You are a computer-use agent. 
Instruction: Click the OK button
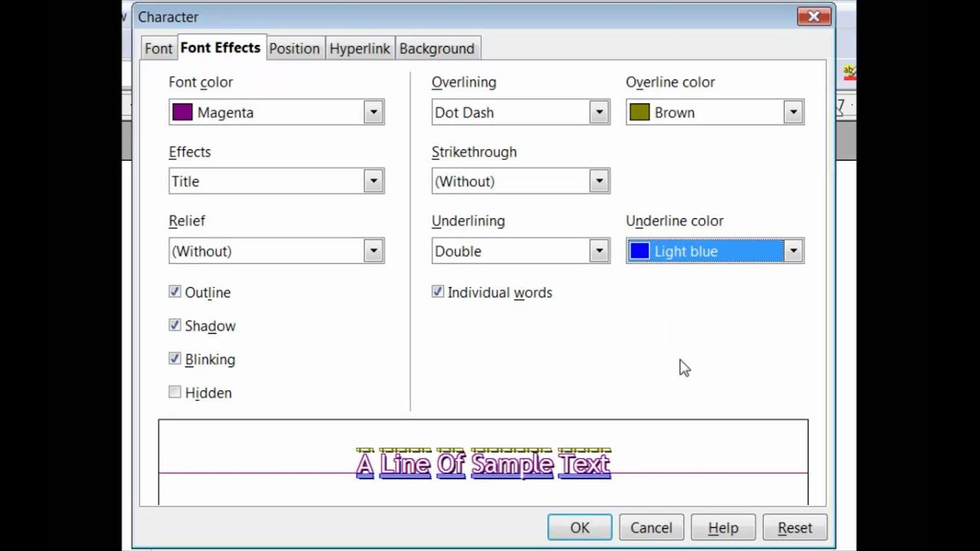tap(580, 528)
